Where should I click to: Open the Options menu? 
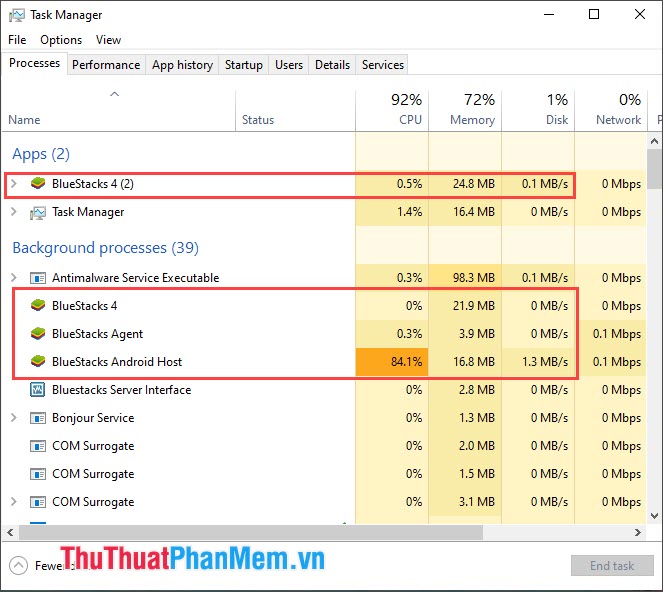click(x=61, y=40)
